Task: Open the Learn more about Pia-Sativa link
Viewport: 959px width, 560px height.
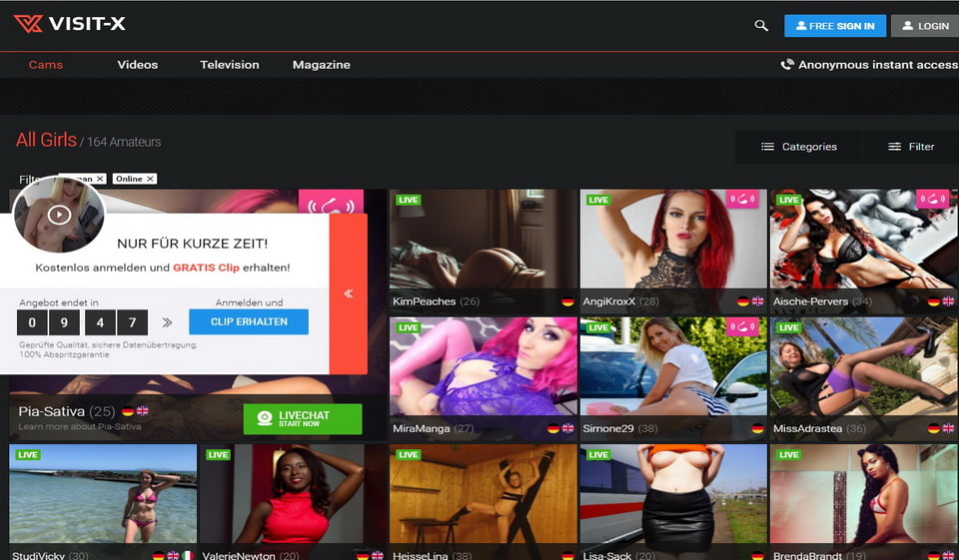Action: [x=80, y=427]
